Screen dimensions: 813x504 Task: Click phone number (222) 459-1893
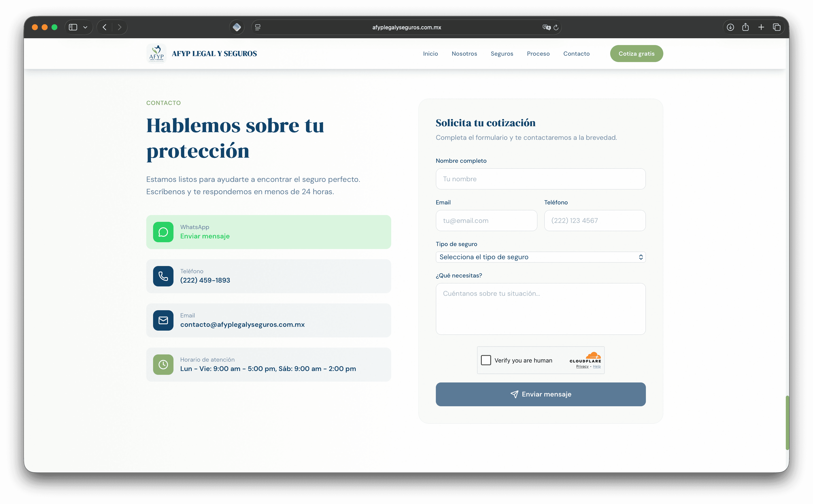point(205,280)
